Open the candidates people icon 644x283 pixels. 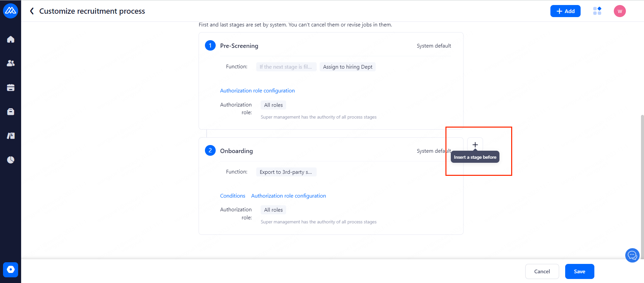(11, 63)
